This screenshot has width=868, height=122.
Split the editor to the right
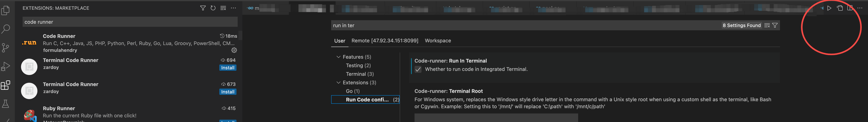[850, 8]
